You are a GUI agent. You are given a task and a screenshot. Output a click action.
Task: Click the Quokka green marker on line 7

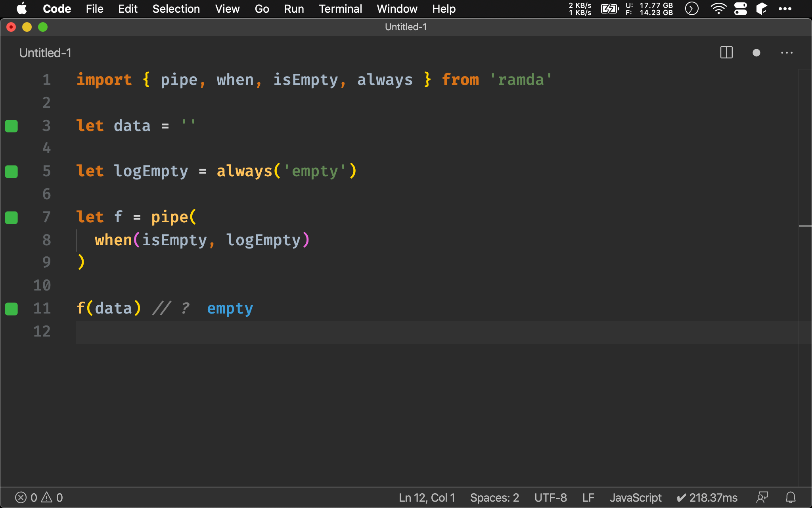(x=11, y=217)
